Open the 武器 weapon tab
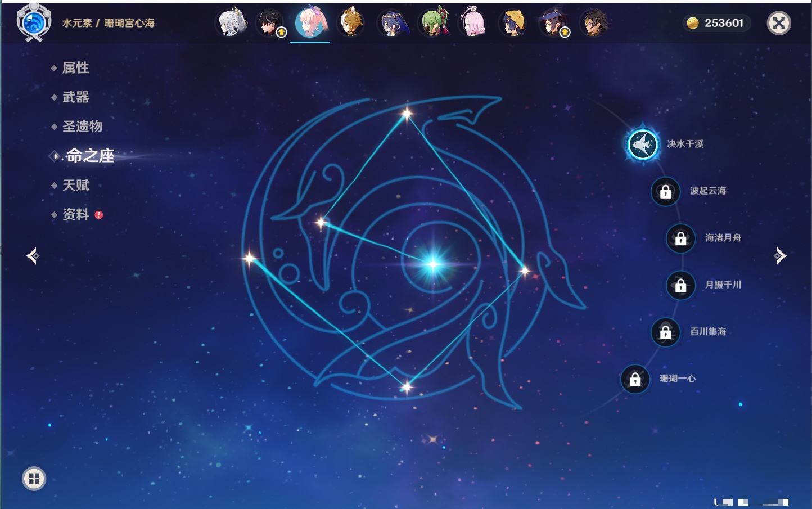 click(75, 97)
